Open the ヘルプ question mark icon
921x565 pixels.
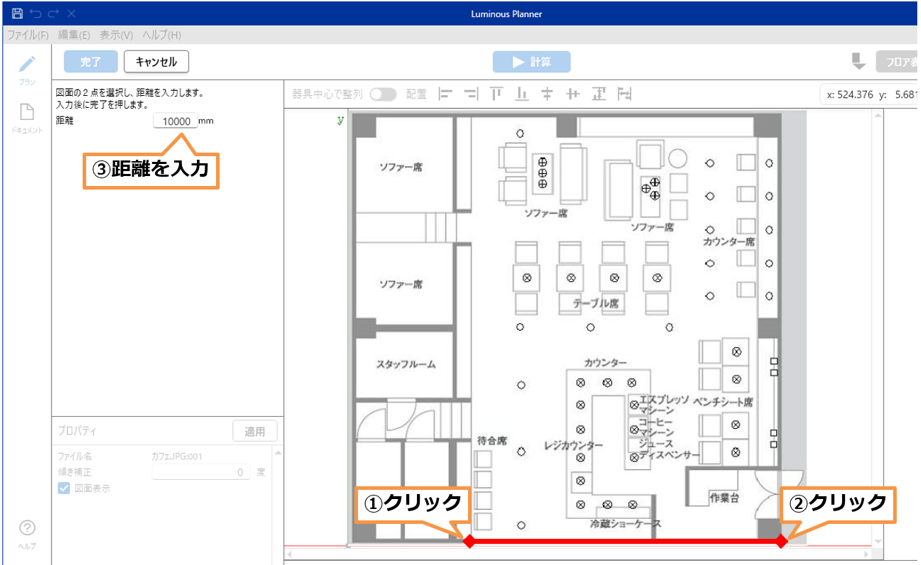27,530
